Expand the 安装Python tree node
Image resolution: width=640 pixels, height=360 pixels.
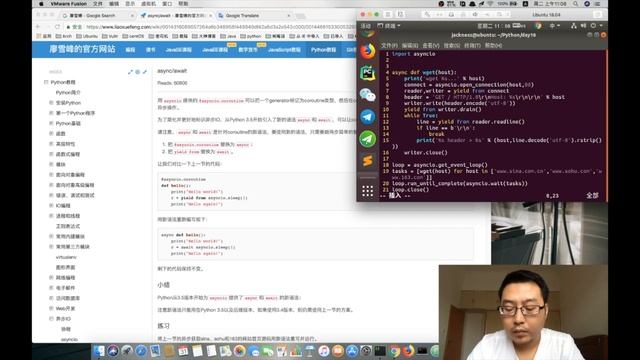51,103
